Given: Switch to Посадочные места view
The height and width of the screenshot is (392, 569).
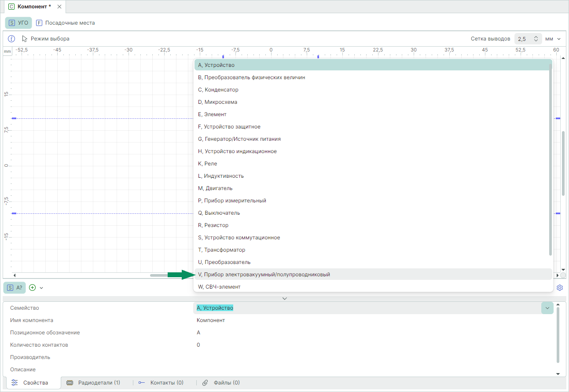Looking at the screenshot, I should tap(66, 22).
